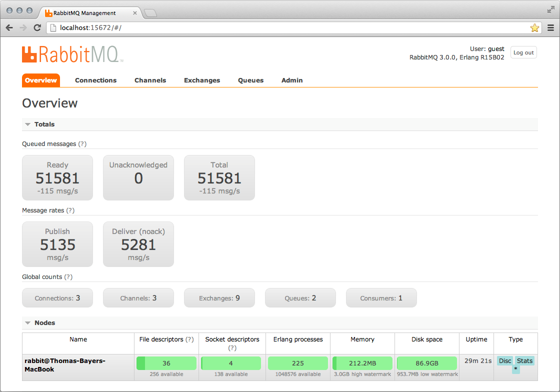This screenshot has width=560, height=392.
Task: Click the RabbitMQ logo
Action: point(72,54)
